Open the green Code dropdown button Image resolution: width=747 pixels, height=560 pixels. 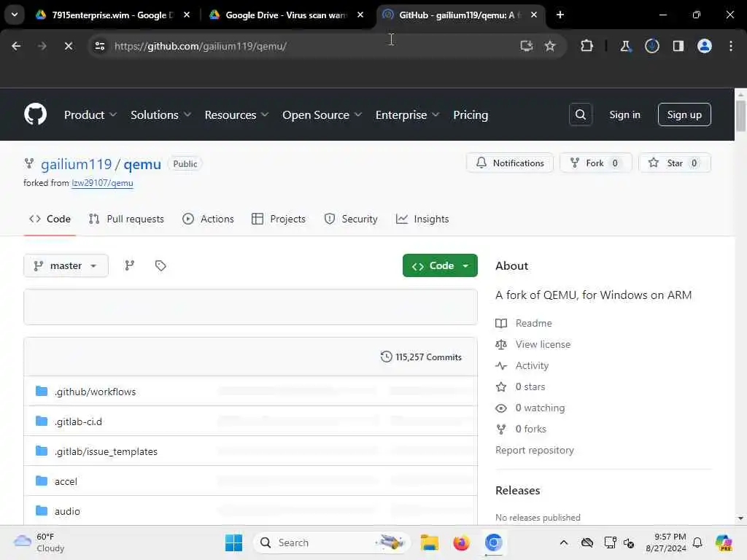[x=440, y=265]
